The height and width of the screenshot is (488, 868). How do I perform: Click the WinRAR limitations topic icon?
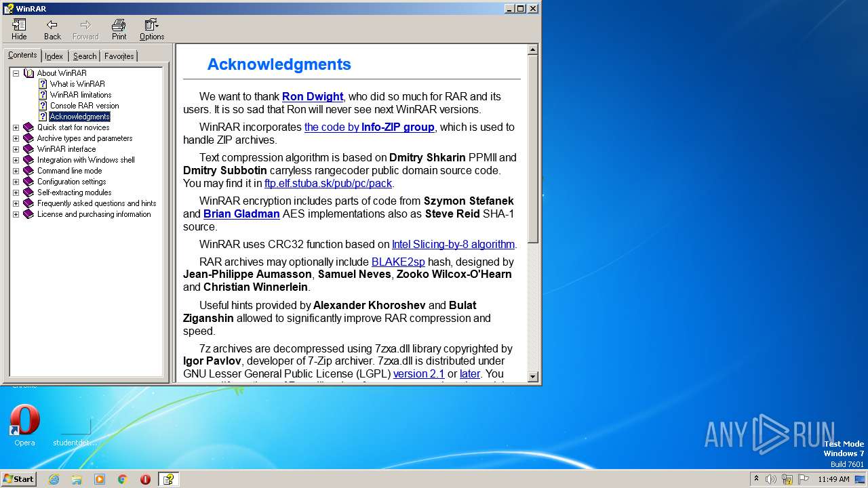(x=43, y=95)
